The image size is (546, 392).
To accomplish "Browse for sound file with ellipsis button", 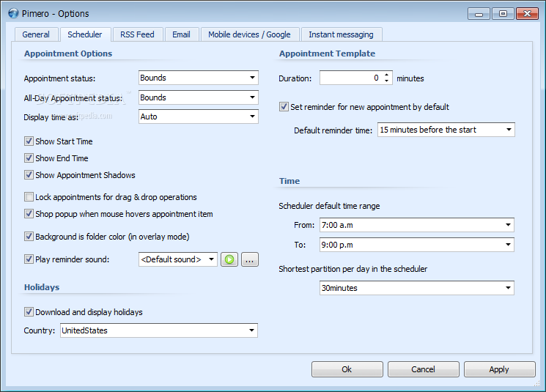I will click(250, 259).
